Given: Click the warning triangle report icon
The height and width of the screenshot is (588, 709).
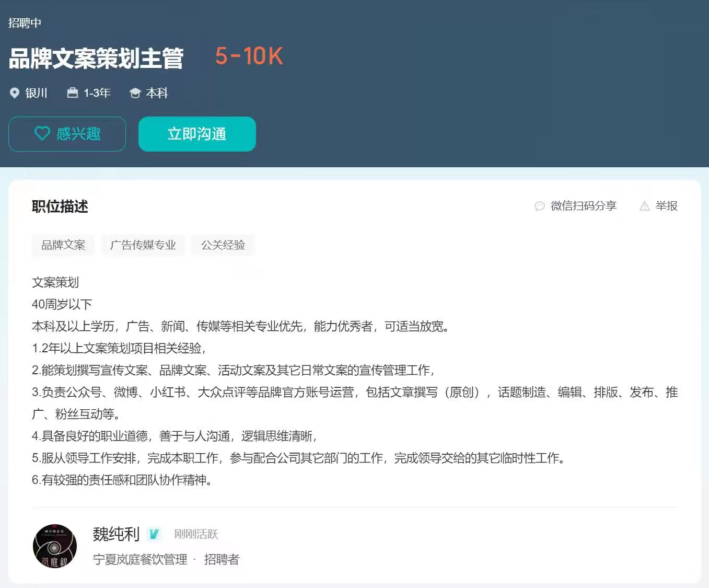Looking at the screenshot, I should coord(645,206).
